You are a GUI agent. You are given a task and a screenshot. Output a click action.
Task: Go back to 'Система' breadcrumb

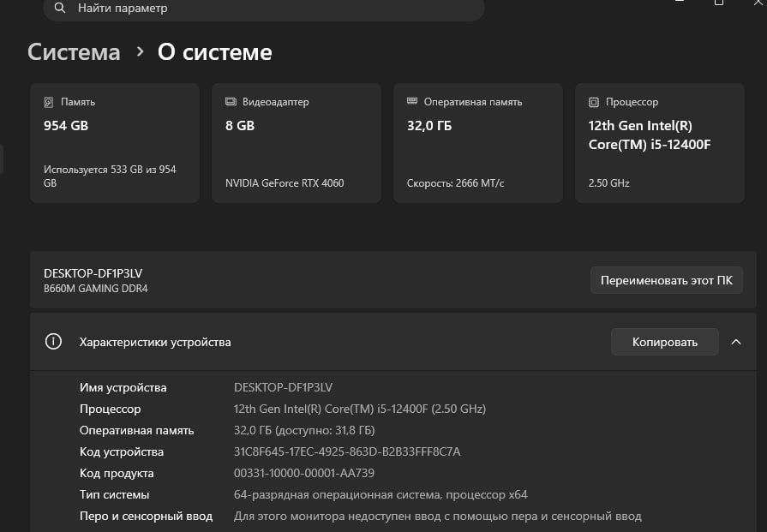74,52
